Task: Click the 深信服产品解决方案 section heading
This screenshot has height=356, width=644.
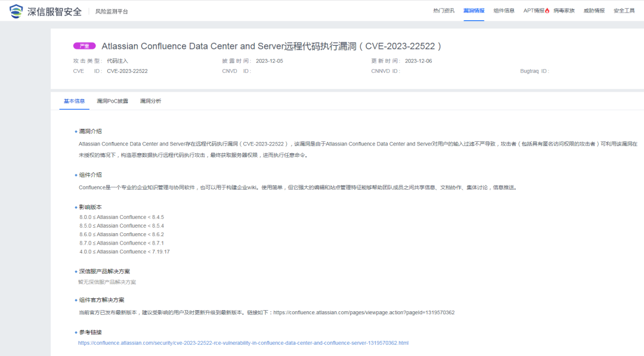Action: click(x=104, y=271)
